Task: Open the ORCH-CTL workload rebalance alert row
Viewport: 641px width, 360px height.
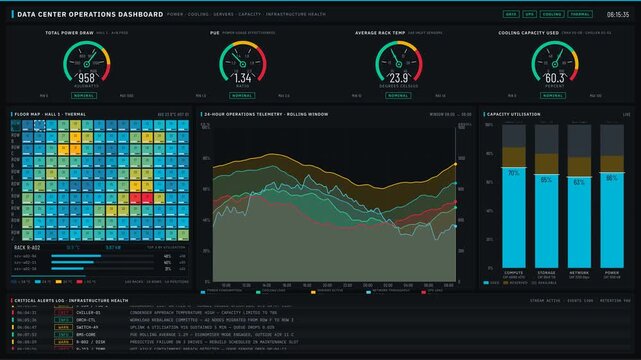Action: [321, 320]
